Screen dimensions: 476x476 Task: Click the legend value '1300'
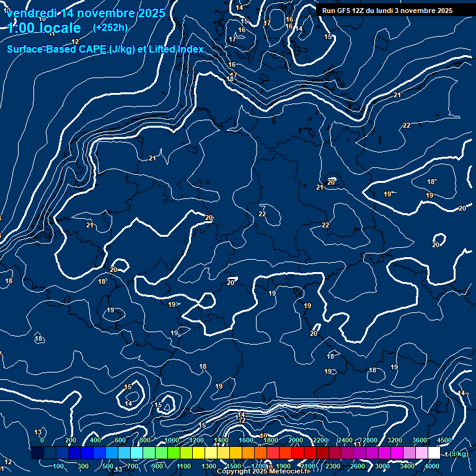pyautogui.click(x=209, y=466)
